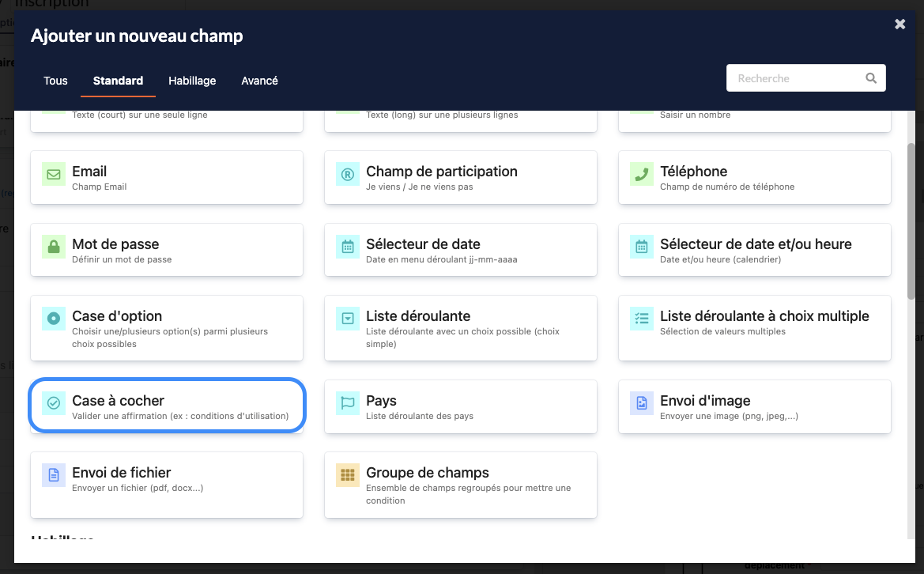Viewport: 924px width, 574px height.
Task: Click the Mot de passe padlock icon
Action: [x=54, y=247]
